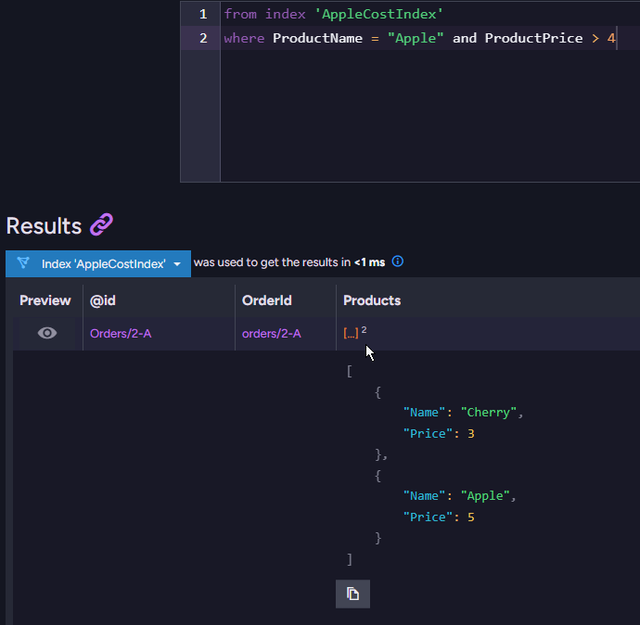Click line number 1 in the query editor
This screenshot has width=640, height=625.
pyautogui.click(x=203, y=14)
